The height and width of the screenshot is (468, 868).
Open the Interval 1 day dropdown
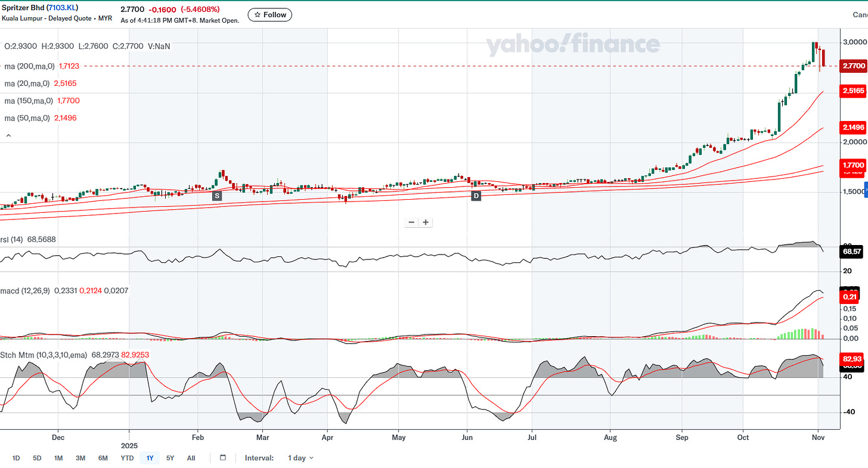click(x=300, y=458)
